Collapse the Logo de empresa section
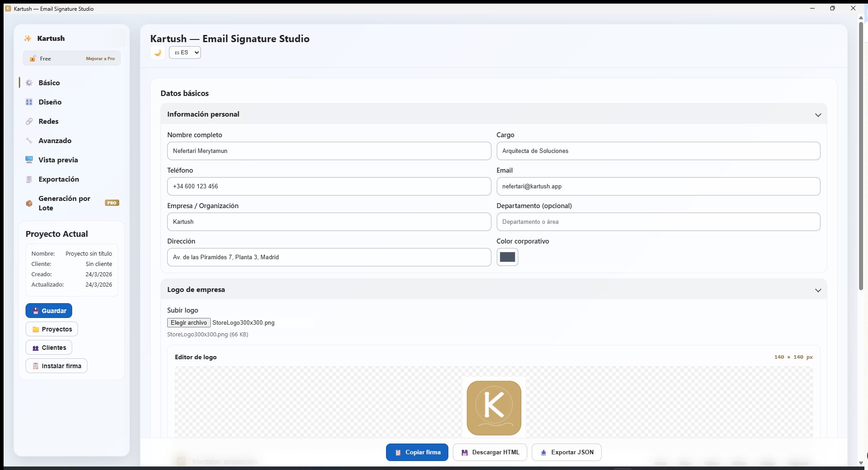Image resolution: width=868 pixels, height=470 pixels. 818,290
